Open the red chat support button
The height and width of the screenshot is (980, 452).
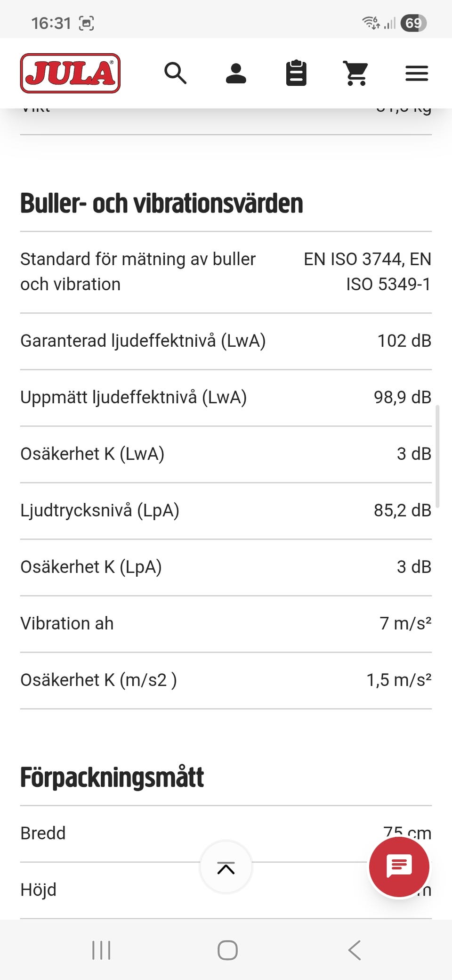tap(399, 866)
